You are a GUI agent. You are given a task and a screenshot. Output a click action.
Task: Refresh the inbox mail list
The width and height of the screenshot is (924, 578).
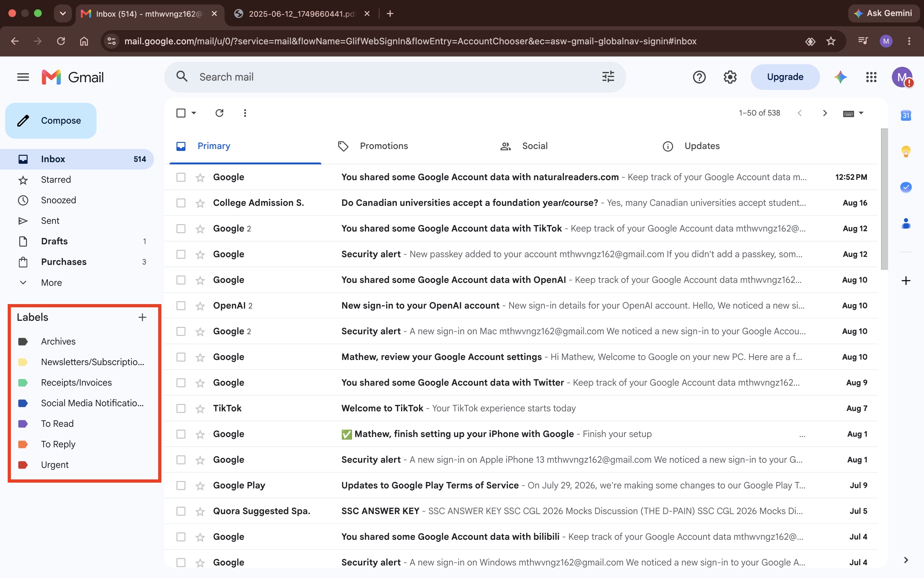(219, 113)
